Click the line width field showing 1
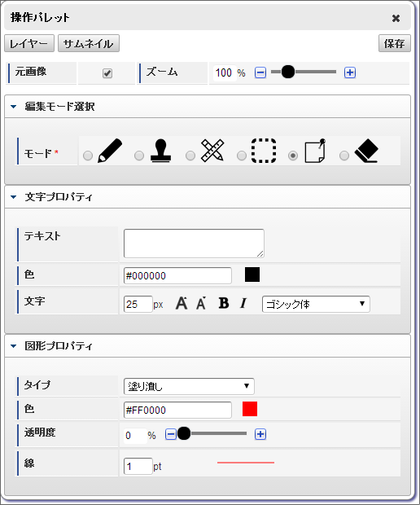420x505 pixels. tap(138, 466)
